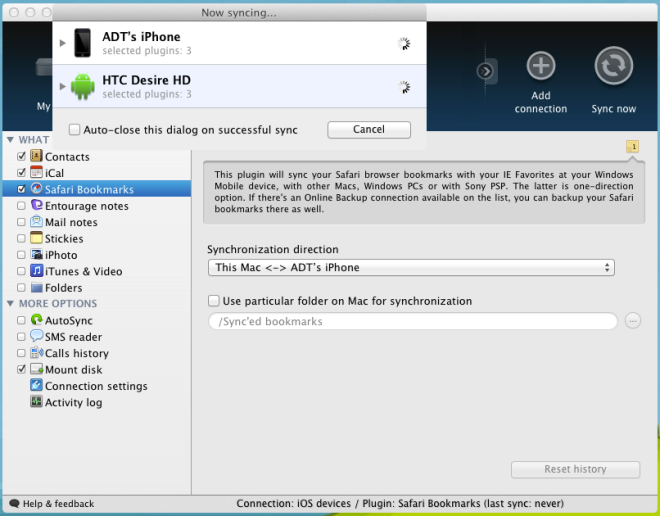The height and width of the screenshot is (516, 660).
Task: Click the Entourage notes icon
Action: (36, 205)
